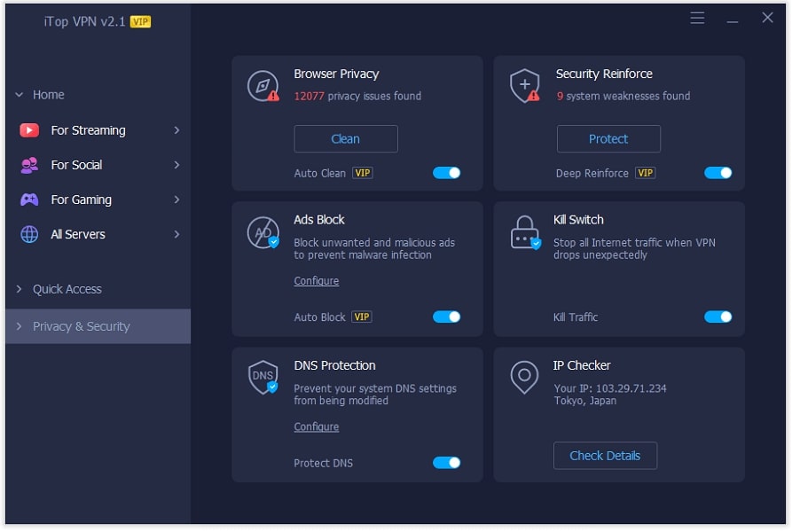Click the Security Reinforce title
This screenshot has height=532, width=792.
point(604,74)
